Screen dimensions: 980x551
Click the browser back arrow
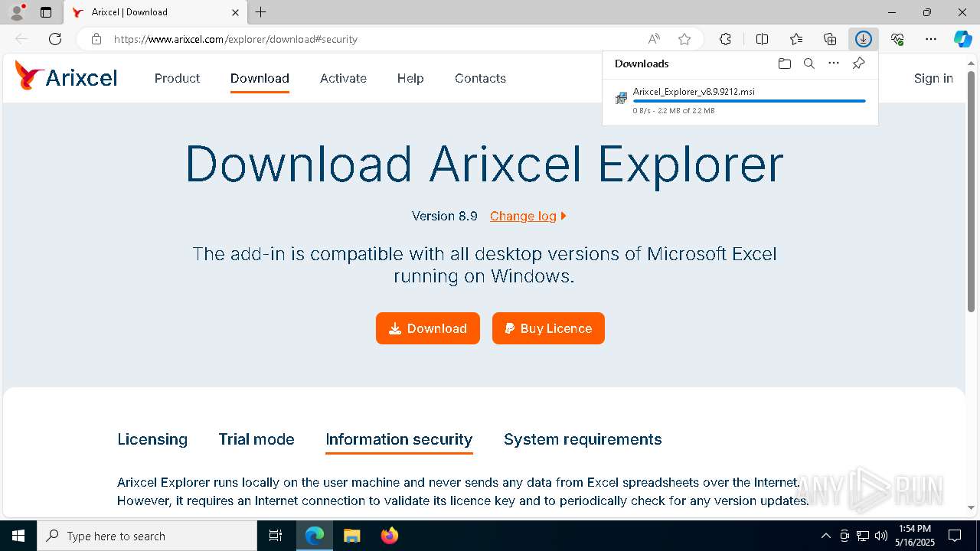point(21,39)
